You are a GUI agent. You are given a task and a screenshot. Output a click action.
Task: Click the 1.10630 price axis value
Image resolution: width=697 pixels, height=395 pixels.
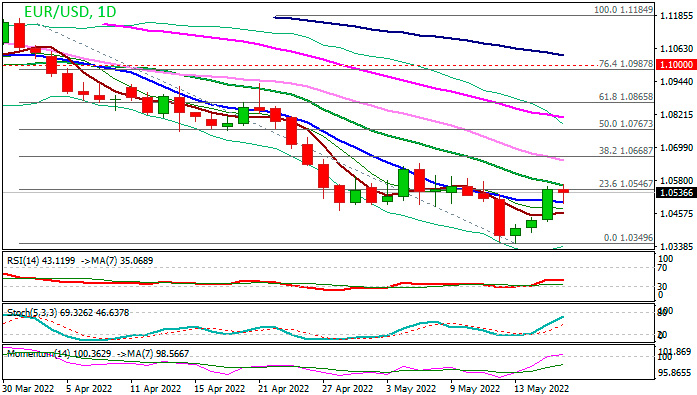(x=677, y=48)
